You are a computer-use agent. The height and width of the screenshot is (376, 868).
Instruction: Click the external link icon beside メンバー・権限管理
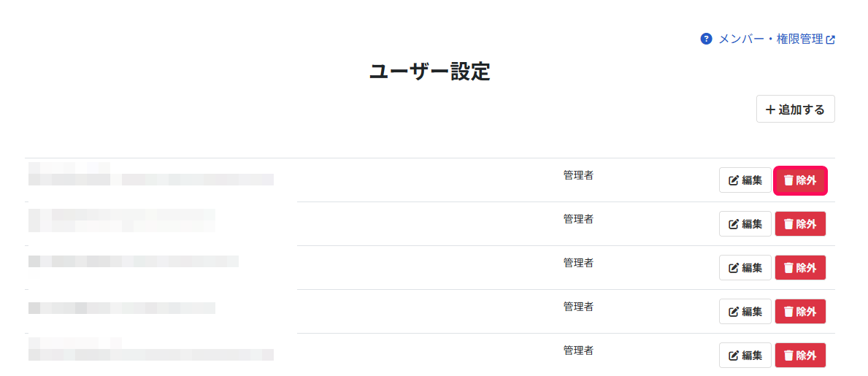(x=830, y=39)
